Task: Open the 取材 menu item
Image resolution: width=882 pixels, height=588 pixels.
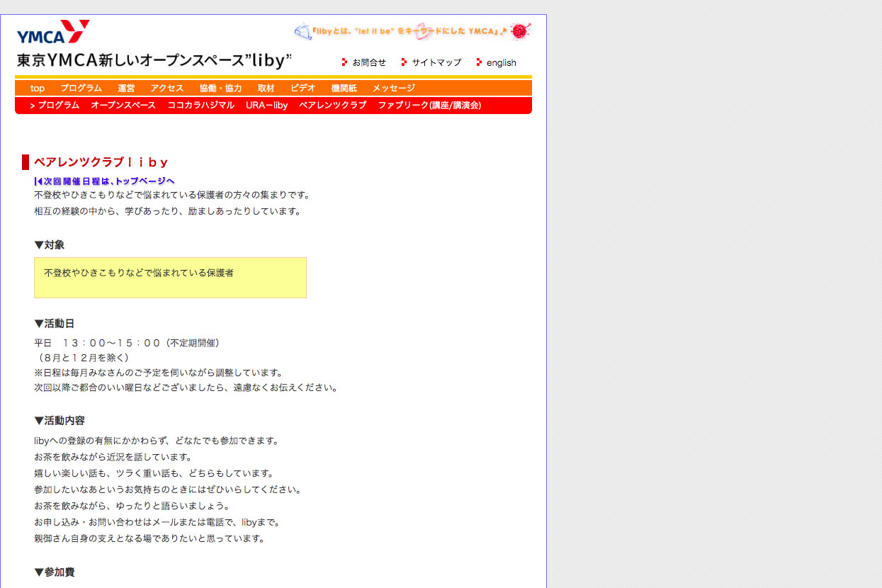Action: (266, 89)
